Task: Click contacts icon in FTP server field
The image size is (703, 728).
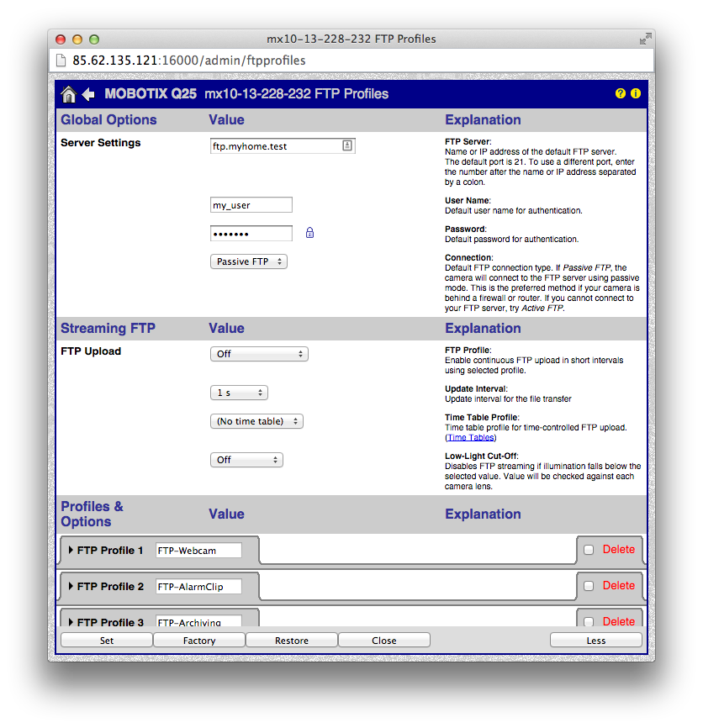Action: (346, 145)
